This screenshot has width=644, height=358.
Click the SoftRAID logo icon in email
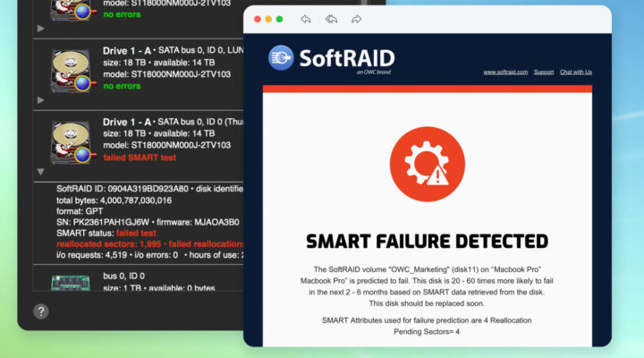[x=281, y=58]
